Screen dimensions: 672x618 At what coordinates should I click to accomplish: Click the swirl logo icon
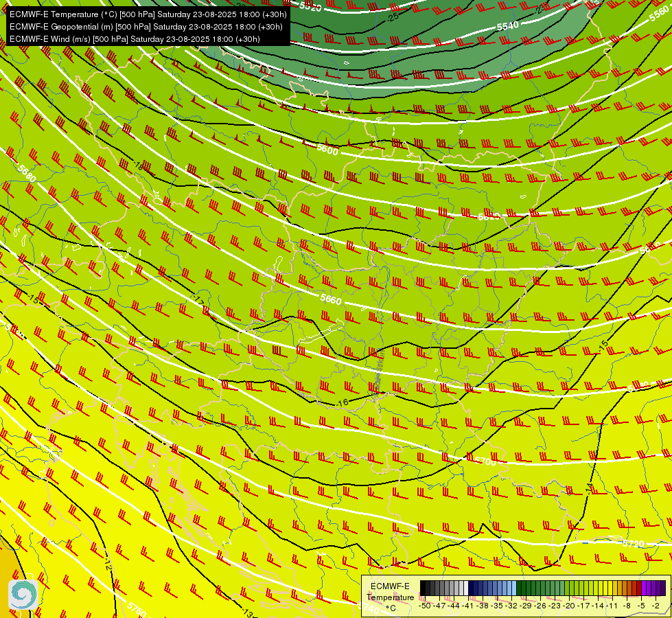click(23, 594)
